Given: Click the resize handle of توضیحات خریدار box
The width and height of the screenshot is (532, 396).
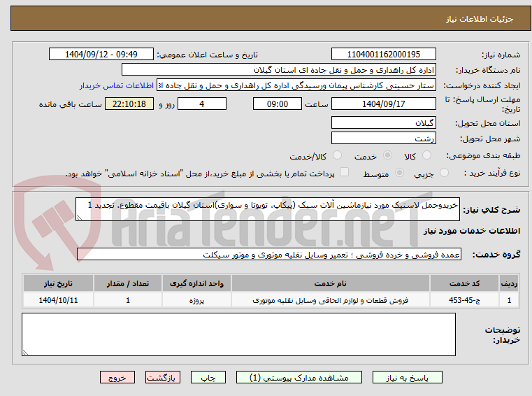Looking at the screenshot, I should (25, 353).
